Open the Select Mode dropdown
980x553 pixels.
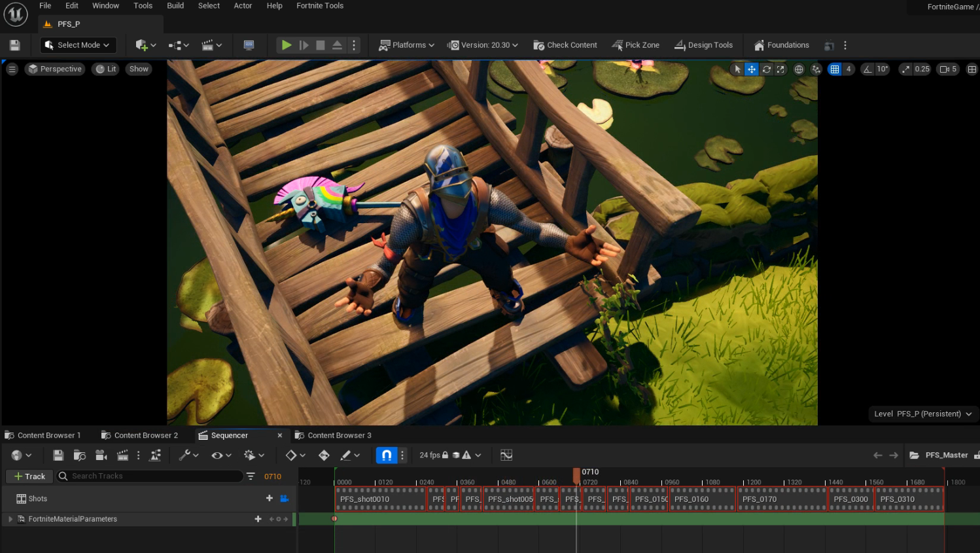tap(78, 45)
